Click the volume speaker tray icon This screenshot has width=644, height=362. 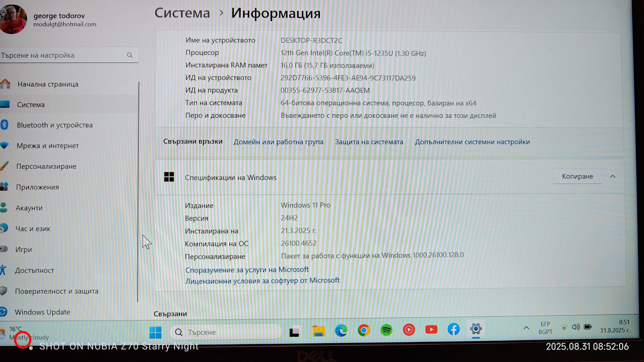tap(576, 327)
